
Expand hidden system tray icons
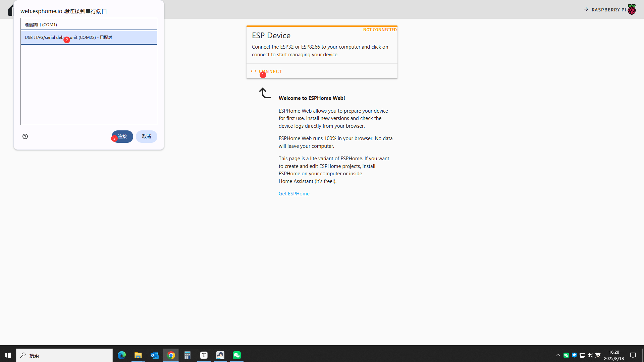[x=558, y=355]
